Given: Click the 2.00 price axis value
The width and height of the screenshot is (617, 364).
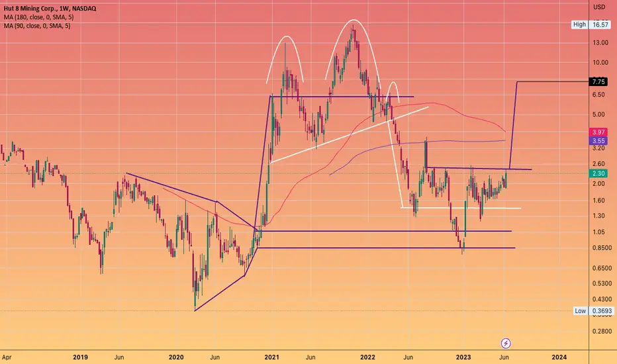Looking at the screenshot, I should point(598,184).
